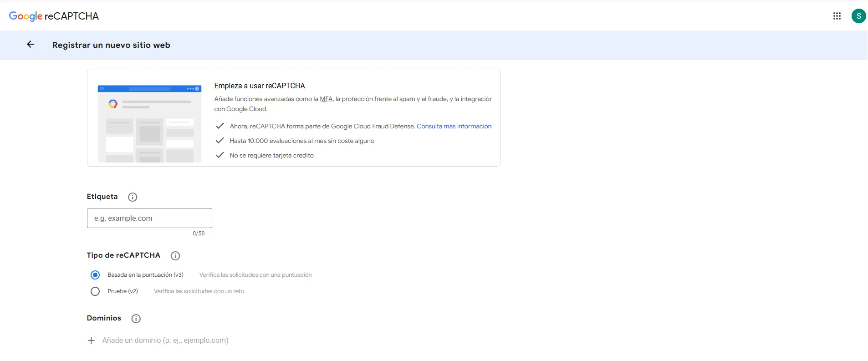Click the Google reCAPTCHA logo
Screen dimensions: 868x361
(x=54, y=16)
